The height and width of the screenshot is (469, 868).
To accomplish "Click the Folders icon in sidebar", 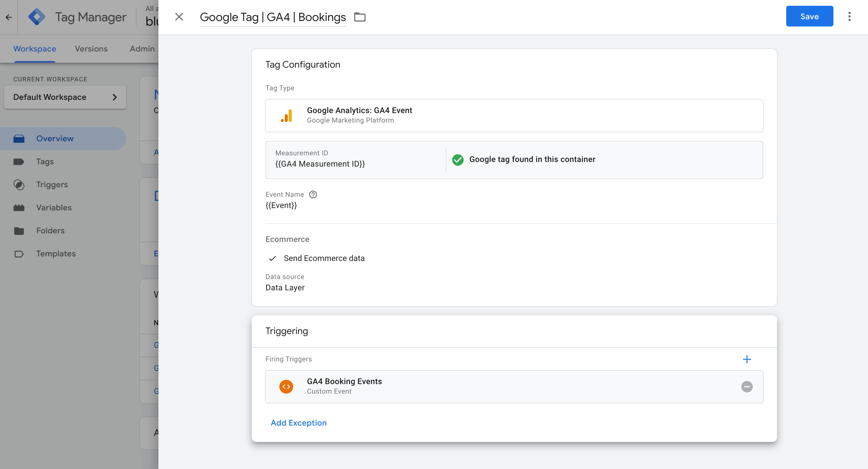I will coord(19,231).
